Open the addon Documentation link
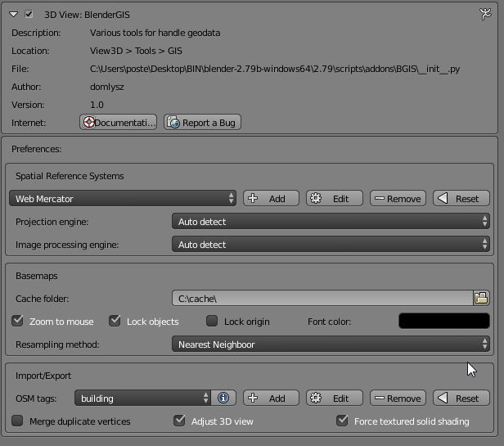Screen dimensions: 504x446 point(118,123)
